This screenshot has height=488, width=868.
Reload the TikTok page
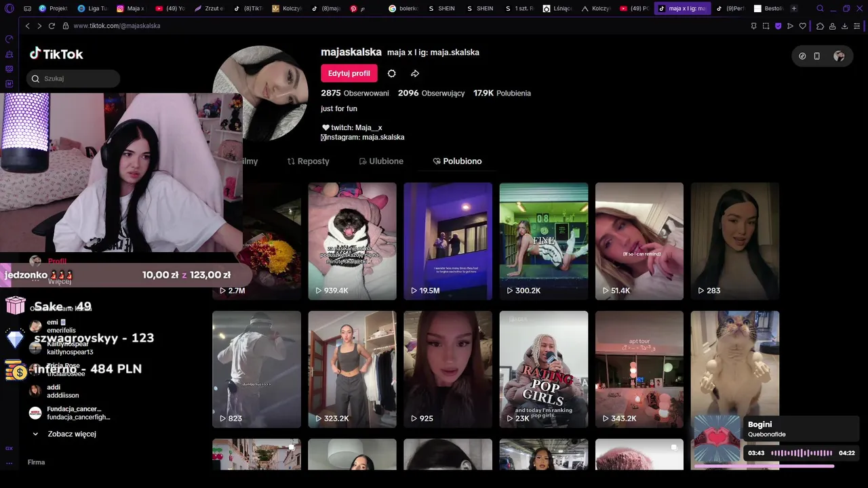coord(52,26)
